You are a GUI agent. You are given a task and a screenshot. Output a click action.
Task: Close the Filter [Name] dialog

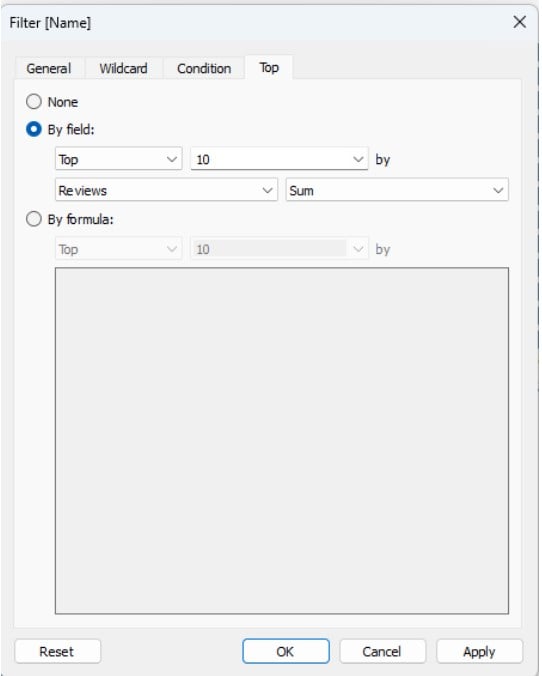(x=519, y=22)
